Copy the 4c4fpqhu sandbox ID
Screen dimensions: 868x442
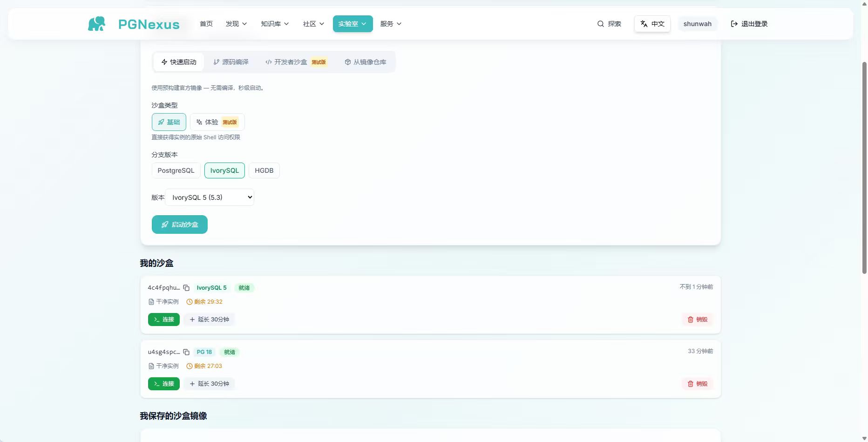[186, 288]
